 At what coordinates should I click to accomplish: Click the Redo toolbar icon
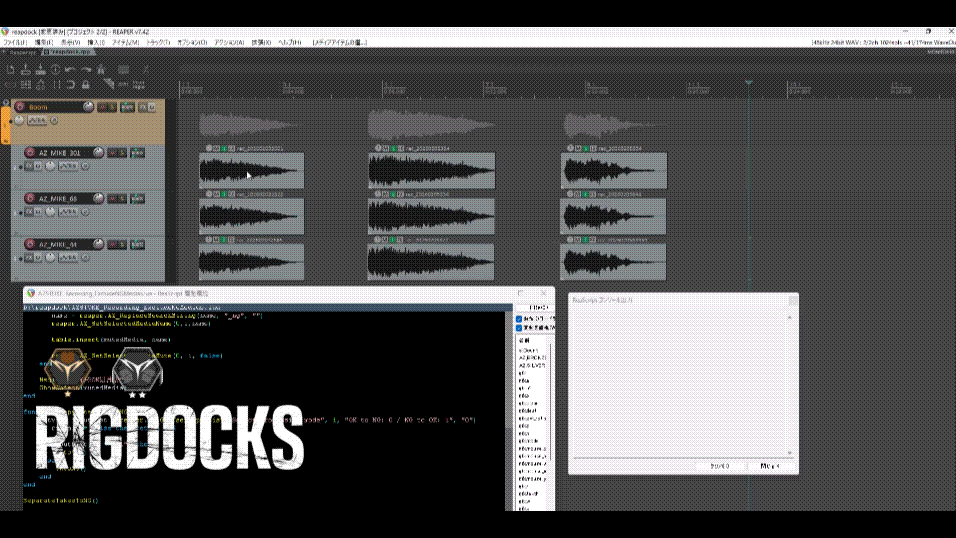tap(86, 70)
